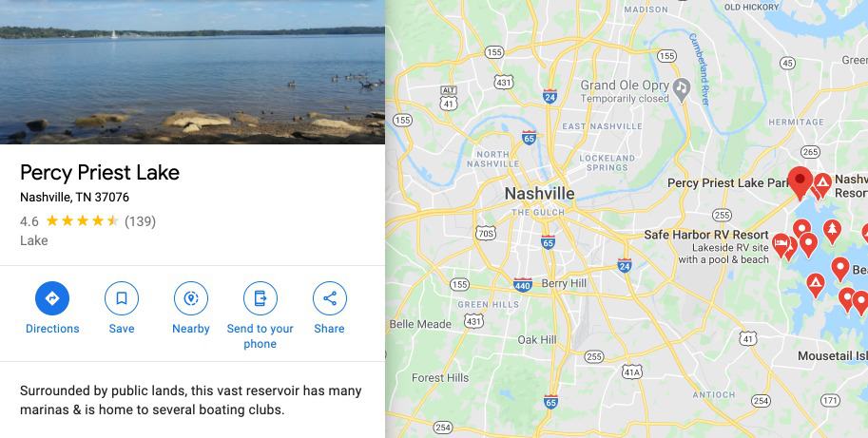Click the Directions text label
Screen dimensions: 868x438
(x=52, y=329)
